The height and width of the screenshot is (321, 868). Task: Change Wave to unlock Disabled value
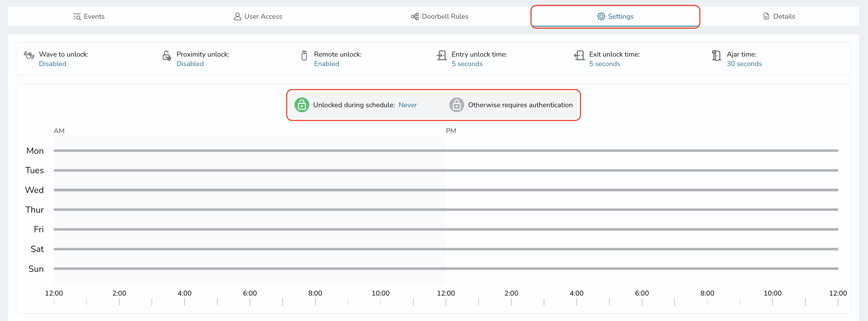click(x=53, y=64)
